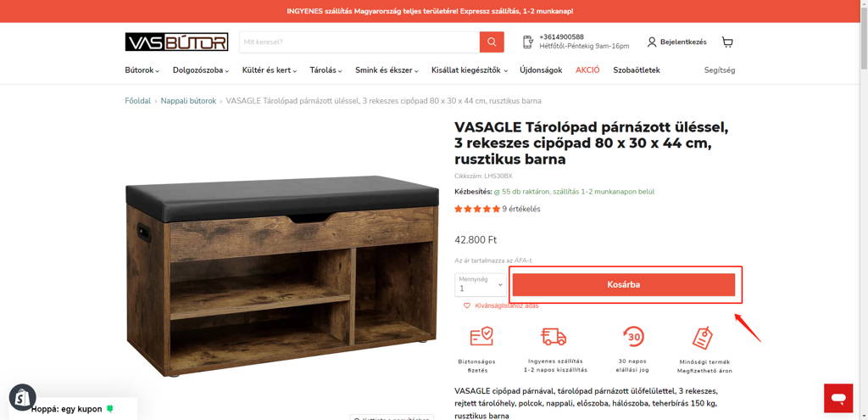Click the 30 napos elállási jog icon
The width and height of the screenshot is (868, 420).
[632, 336]
